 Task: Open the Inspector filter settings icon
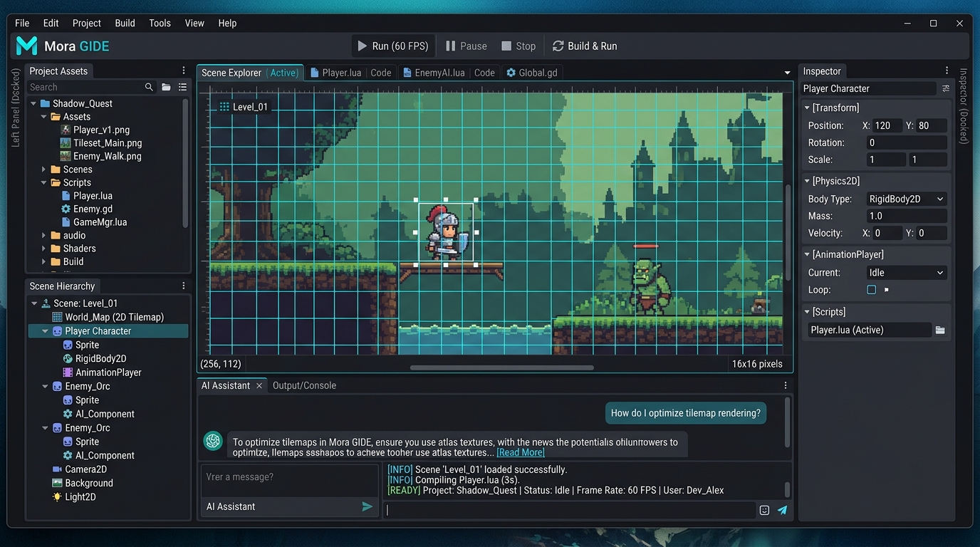tap(946, 88)
